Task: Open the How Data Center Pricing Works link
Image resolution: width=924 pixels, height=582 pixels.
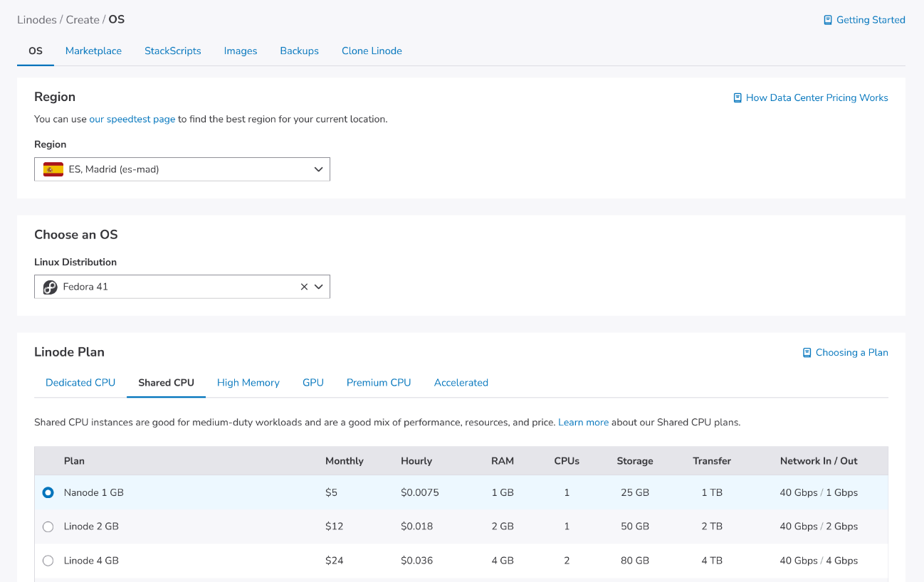Action: pyautogui.click(x=817, y=97)
